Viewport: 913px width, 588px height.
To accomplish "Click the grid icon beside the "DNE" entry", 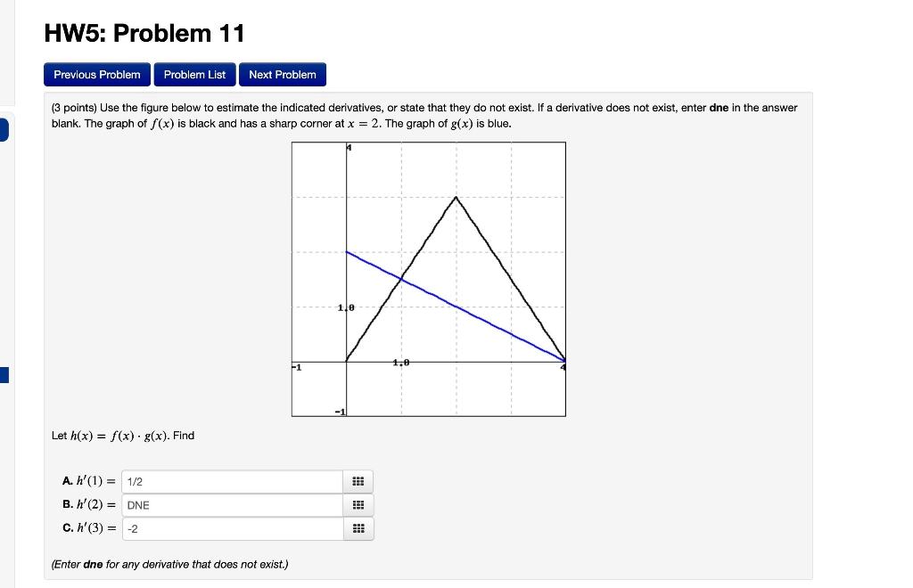I will coord(358,505).
